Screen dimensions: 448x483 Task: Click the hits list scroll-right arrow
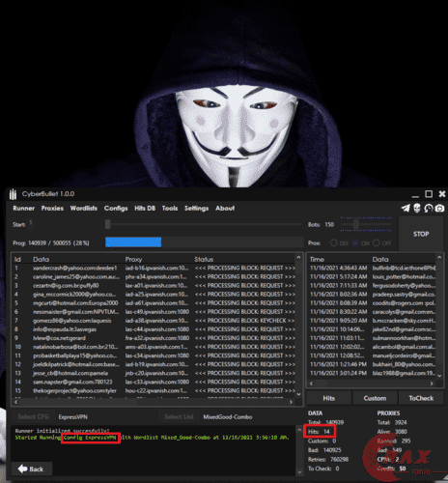pos(432,384)
